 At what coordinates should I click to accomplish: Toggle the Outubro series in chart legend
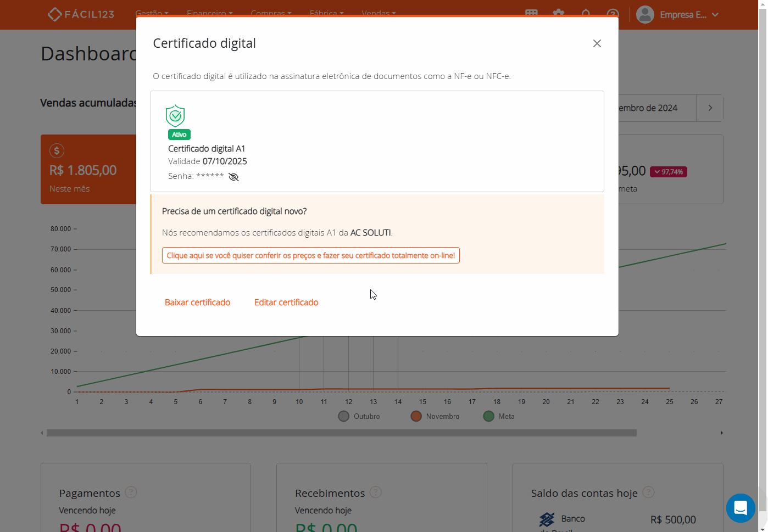pyautogui.click(x=359, y=416)
